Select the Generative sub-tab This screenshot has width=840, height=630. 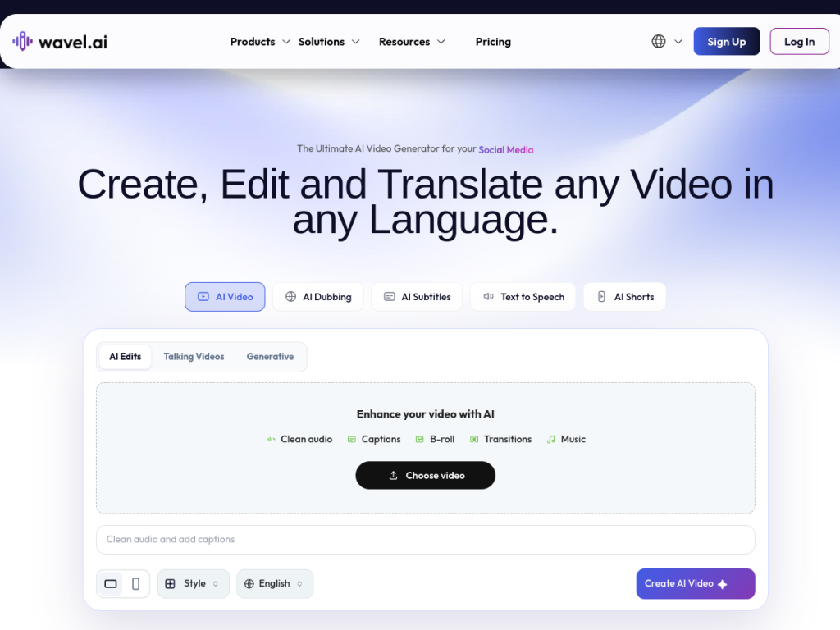[x=271, y=357]
